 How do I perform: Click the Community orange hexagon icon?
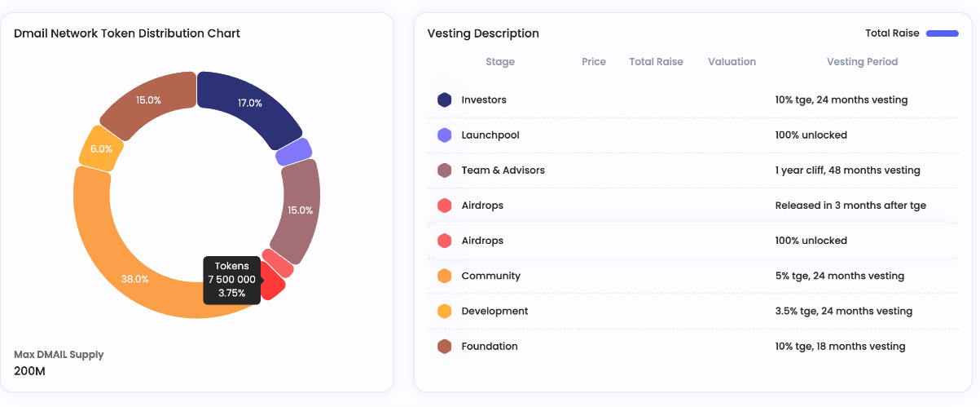pyautogui.click(x=445, y=276)
